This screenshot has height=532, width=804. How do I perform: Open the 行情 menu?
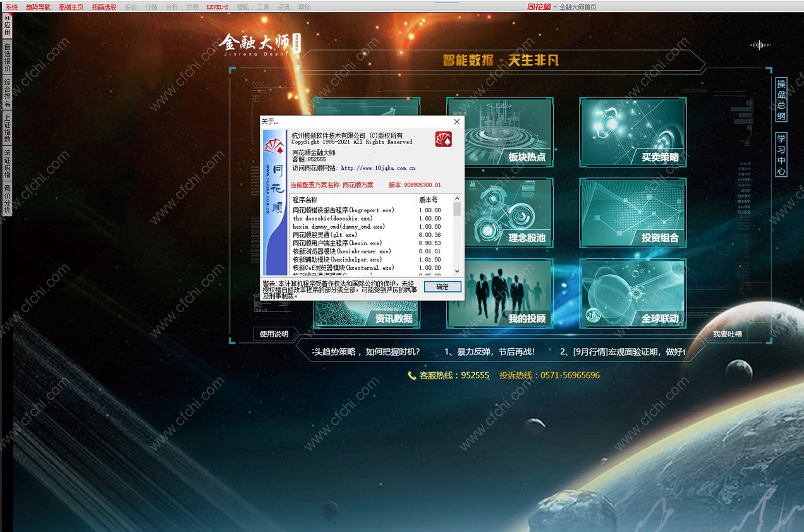(151, 7)
